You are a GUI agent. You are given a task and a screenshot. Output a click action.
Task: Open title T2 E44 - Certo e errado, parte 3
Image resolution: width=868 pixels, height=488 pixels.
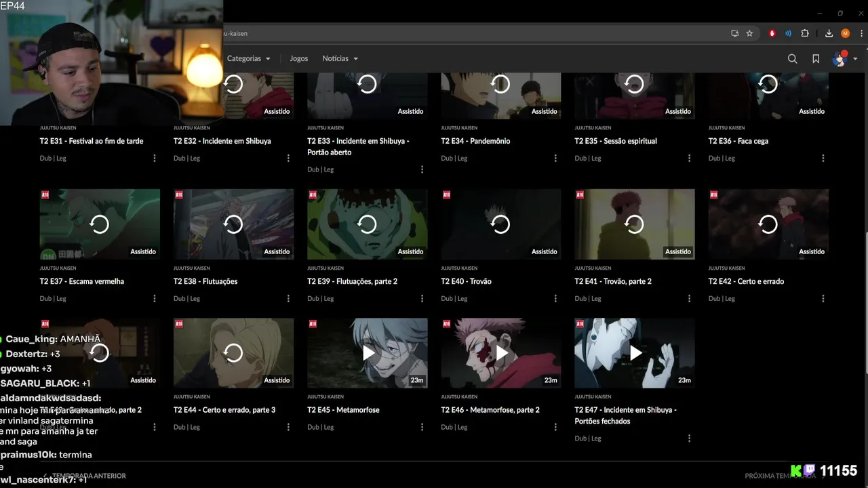click(224, 410)
